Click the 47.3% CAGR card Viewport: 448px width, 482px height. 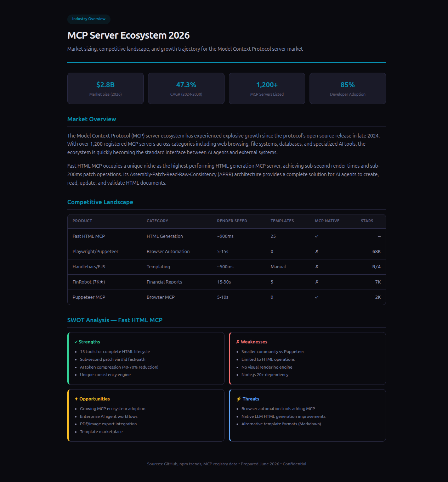186,89
